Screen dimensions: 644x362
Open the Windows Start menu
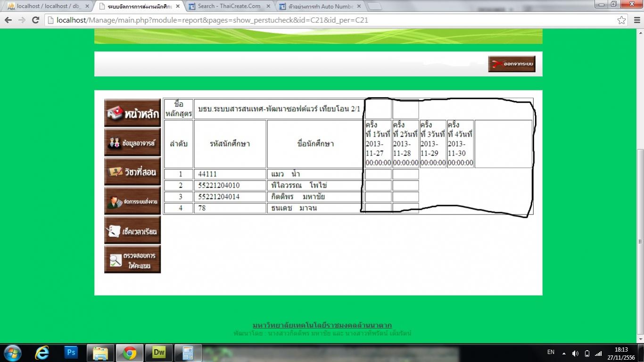point(13,353)
